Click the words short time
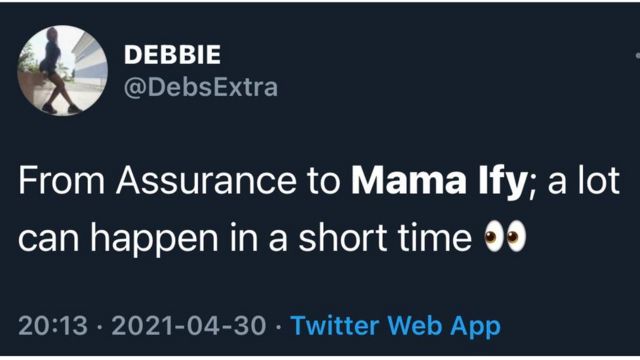 385,237
